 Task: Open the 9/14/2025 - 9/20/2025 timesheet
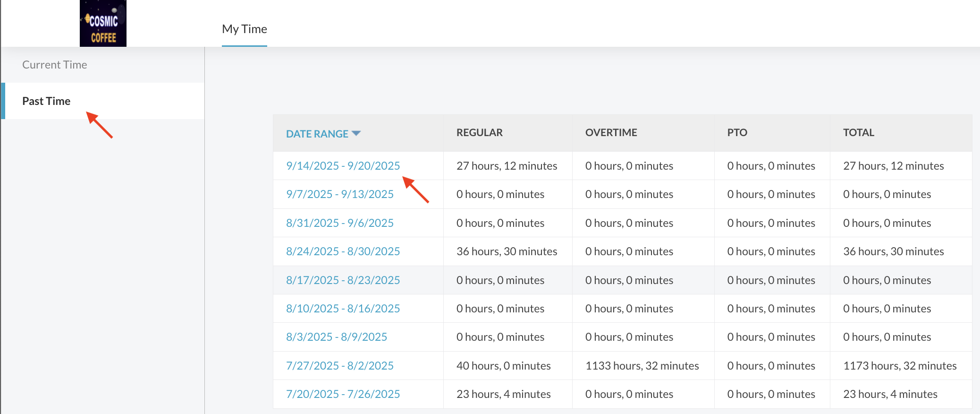[343, 166]
